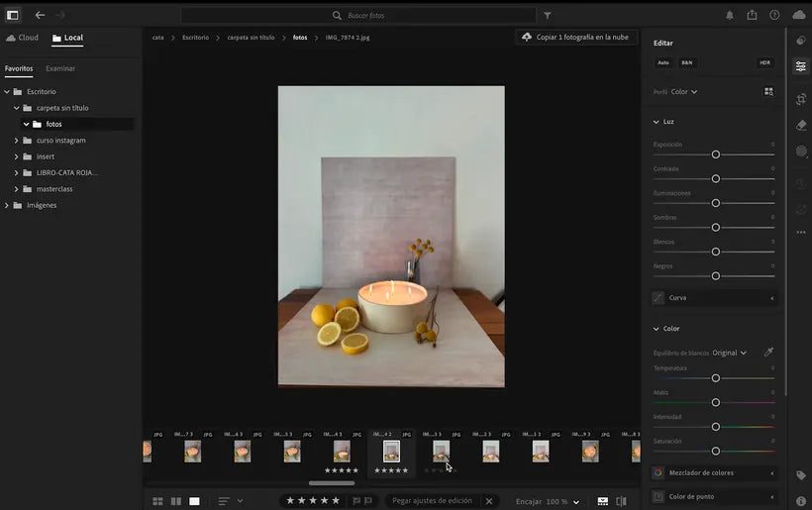Set a three-star rating in bottom toolbar

tap(313, 500)
